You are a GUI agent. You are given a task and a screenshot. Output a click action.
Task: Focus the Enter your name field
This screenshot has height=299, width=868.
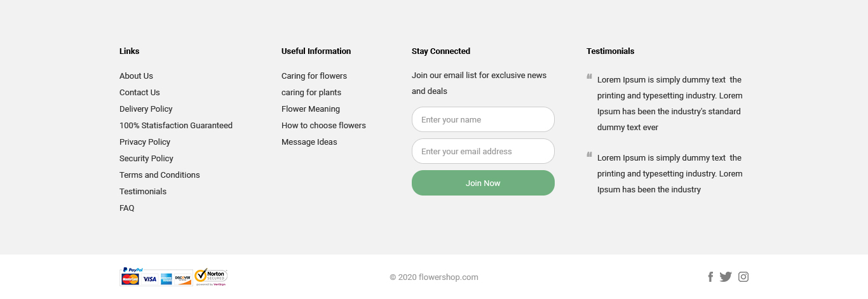point(483,119)
